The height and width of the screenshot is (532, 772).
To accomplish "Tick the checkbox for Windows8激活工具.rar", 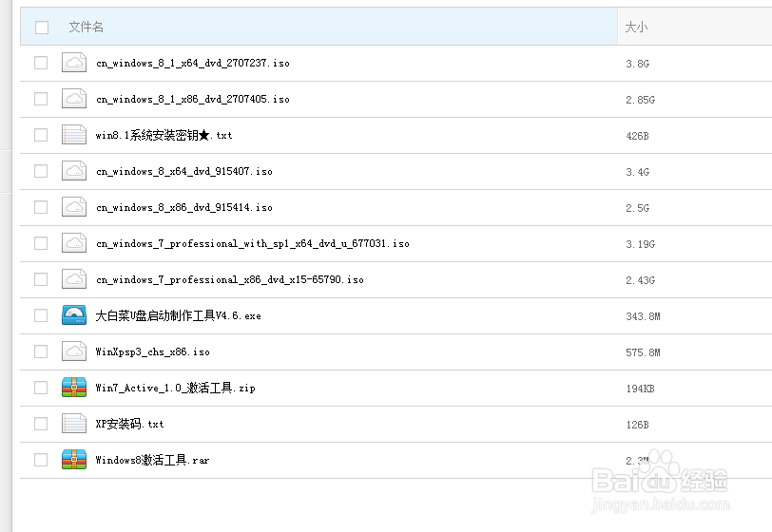I will 41,459.
